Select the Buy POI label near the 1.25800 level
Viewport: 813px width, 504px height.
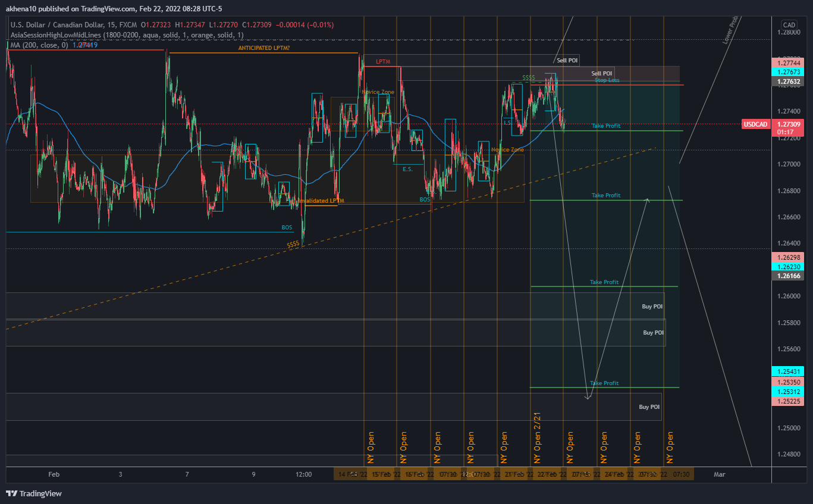(654, 333)
